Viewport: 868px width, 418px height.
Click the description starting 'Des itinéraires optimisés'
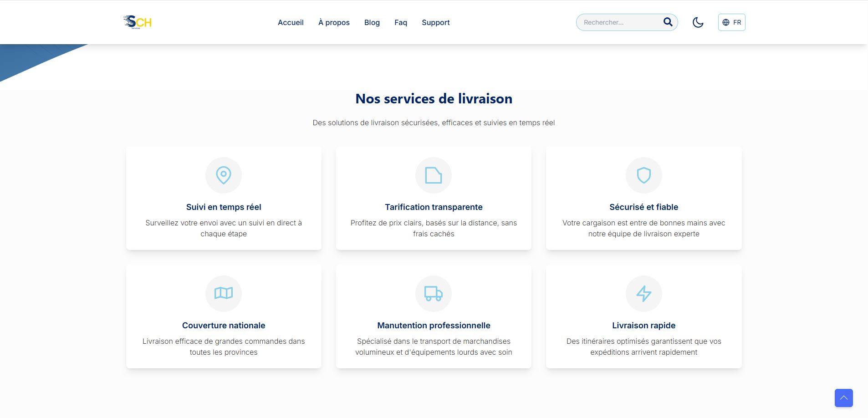pyautogui.click(x=644, y=347)
